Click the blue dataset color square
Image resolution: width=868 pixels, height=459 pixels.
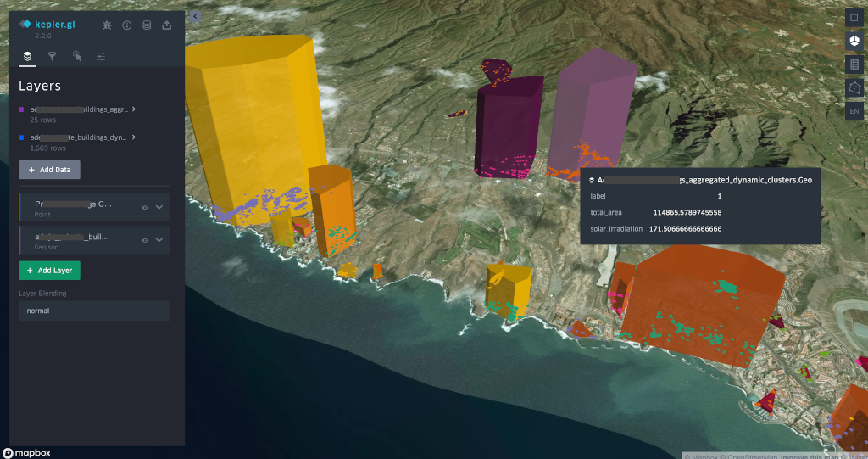click(21, 137)
